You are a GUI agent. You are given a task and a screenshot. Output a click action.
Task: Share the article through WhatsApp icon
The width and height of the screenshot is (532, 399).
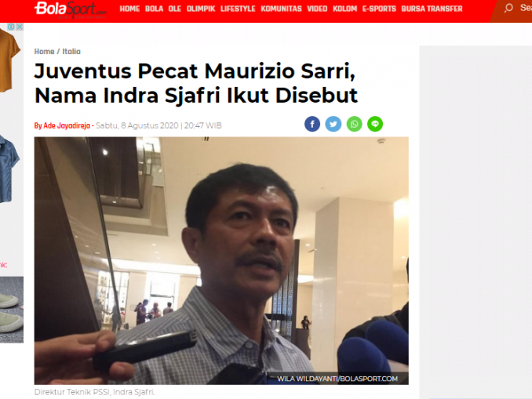point(354,124)
